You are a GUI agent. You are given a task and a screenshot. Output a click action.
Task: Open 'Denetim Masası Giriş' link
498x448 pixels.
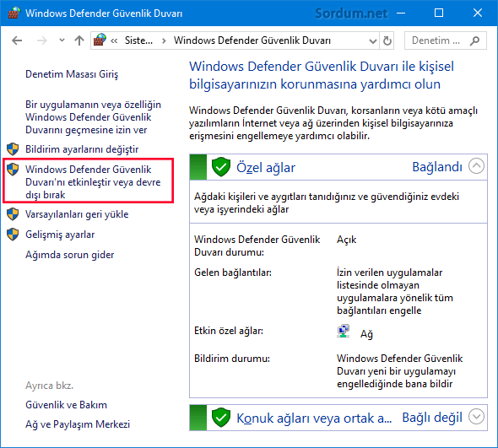[x=72, y=74]
